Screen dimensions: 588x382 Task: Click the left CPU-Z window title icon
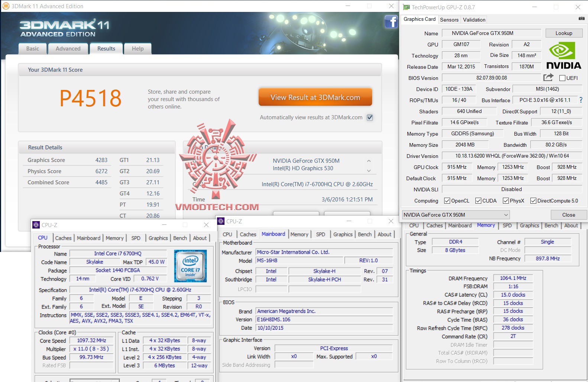click(x=36, y=225)
